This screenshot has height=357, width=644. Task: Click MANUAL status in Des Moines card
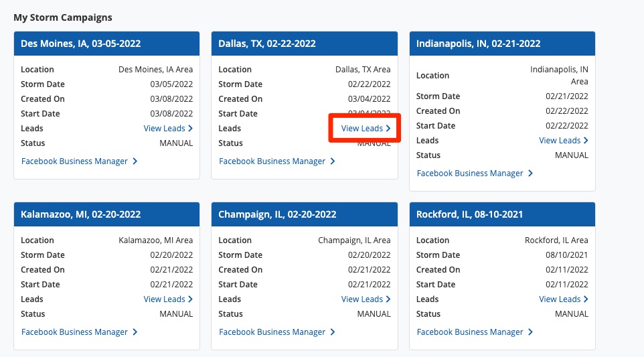click(176, 143)
